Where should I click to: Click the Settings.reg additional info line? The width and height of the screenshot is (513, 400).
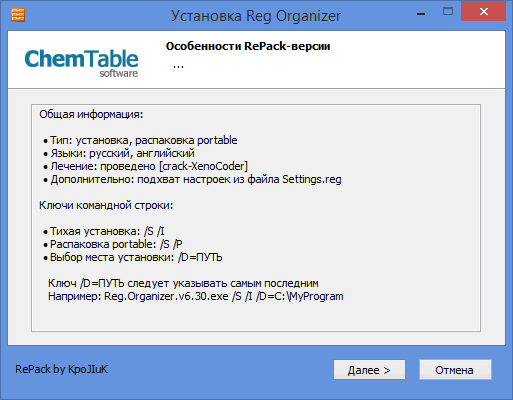(x=192, y=179)
